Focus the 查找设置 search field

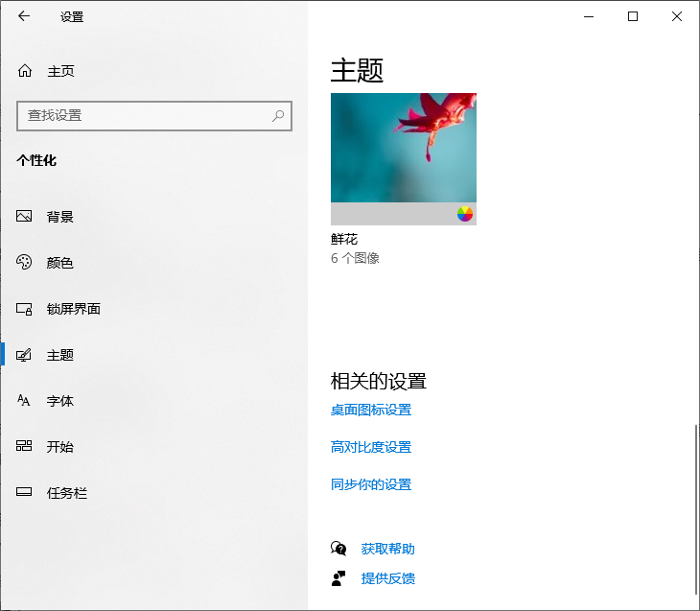(x=154, y=116)
